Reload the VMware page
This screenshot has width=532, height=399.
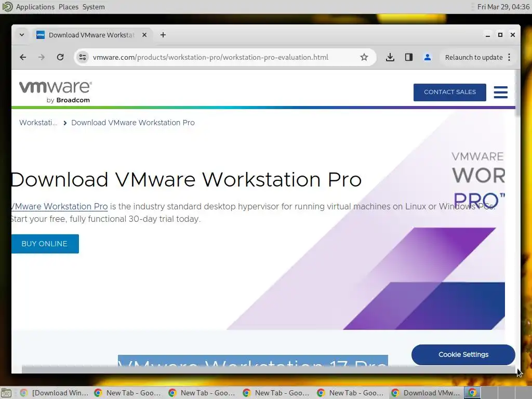[x=60, y=57]
